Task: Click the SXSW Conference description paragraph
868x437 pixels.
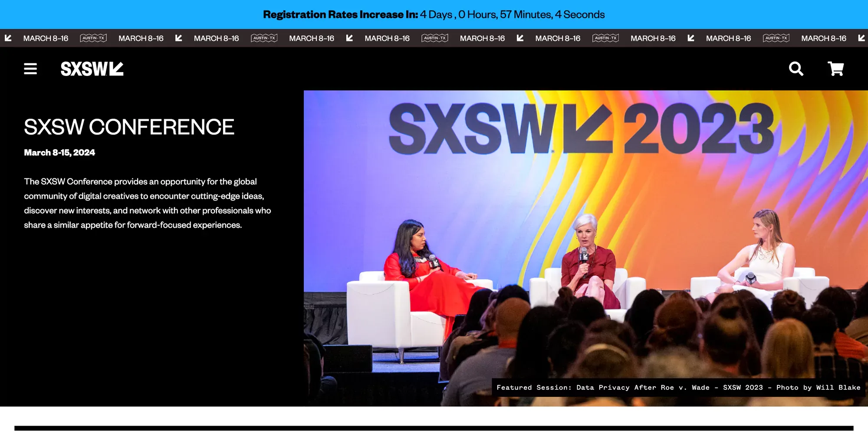Action: 148,203
